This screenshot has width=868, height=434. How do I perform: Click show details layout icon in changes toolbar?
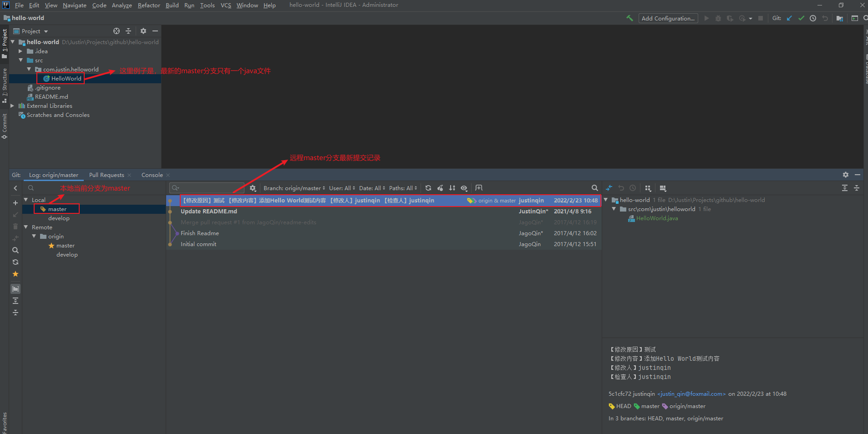(x=663, y=188)
